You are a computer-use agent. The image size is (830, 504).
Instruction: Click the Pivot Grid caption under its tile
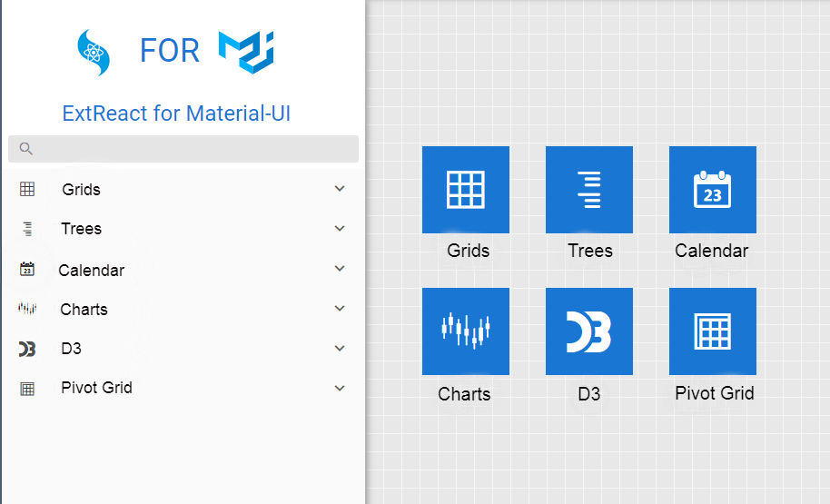(x=714, y=393)
